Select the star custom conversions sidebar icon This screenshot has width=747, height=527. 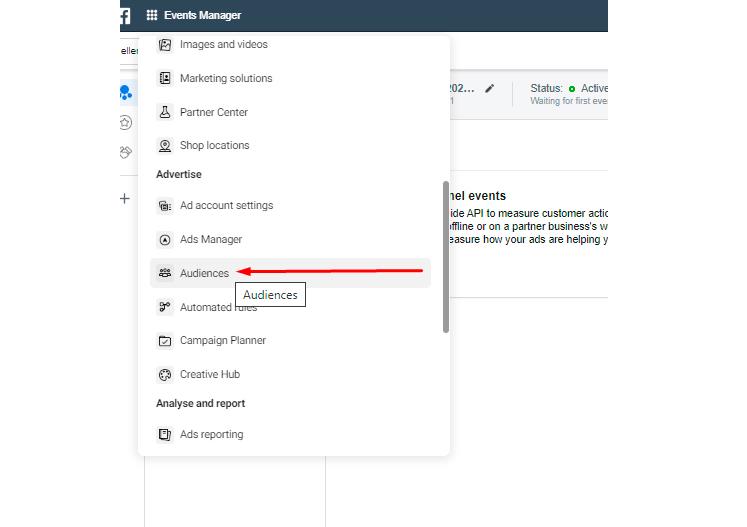tap(125, 122)
